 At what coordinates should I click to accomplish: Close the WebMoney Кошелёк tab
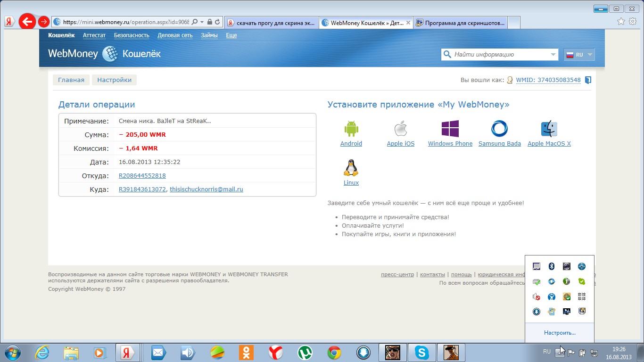pyautogui.click(x=408, y=22)
